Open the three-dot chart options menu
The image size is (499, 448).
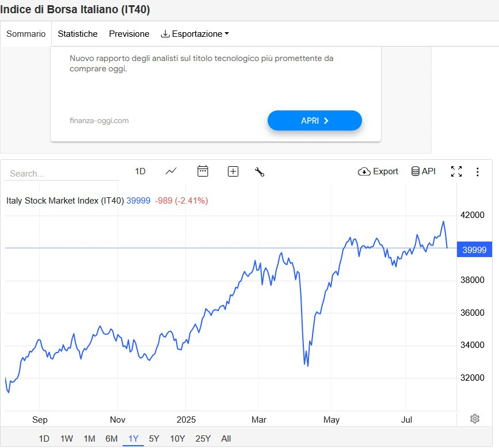(477, 171)
